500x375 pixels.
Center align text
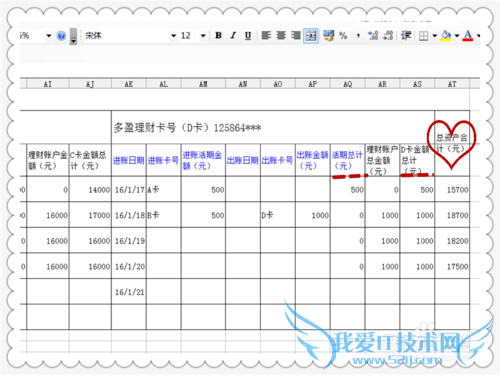[281, 35]
